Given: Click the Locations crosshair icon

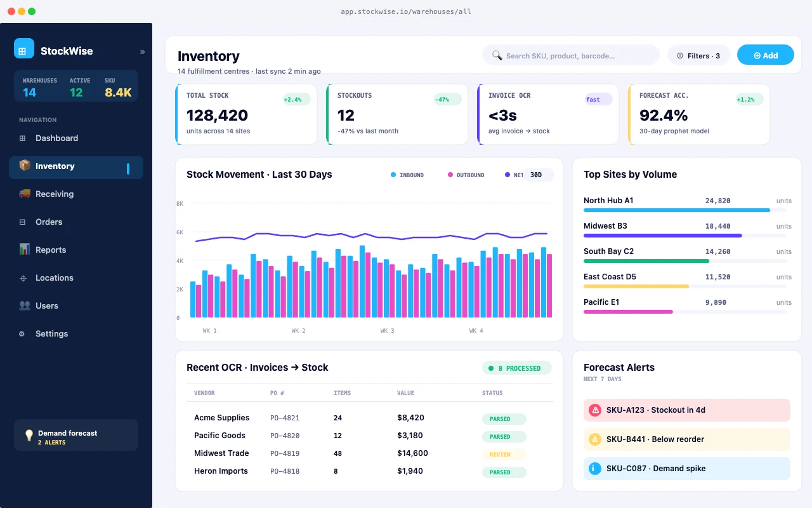Looking at the screenshot, I should tap(23, 278).
